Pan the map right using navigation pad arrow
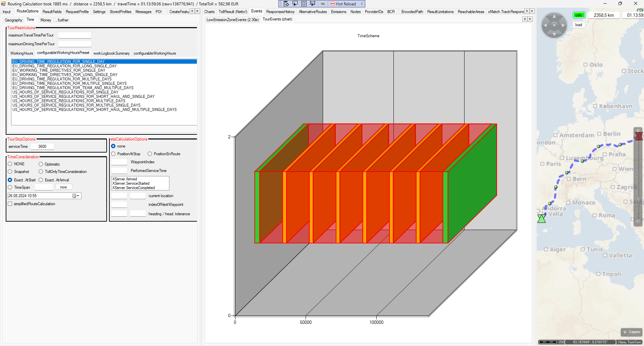The width and height of the screenshot is (644, 346). 563,25
